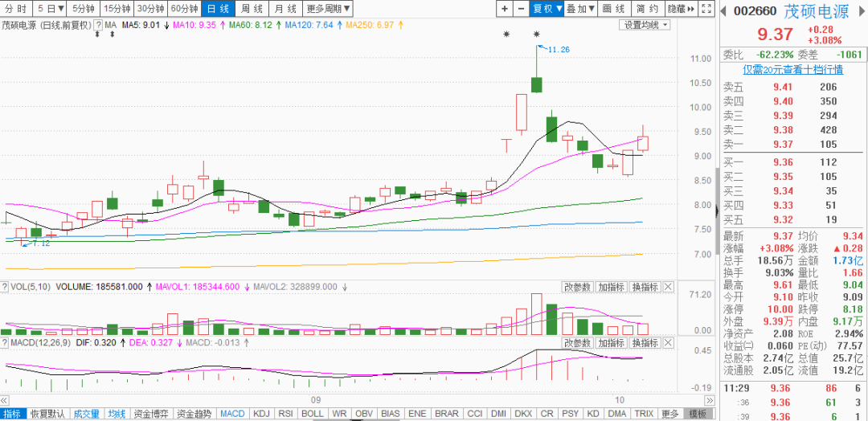
Task: Toggle the 画线 drawing mode
Action: [x=613, y=9]
